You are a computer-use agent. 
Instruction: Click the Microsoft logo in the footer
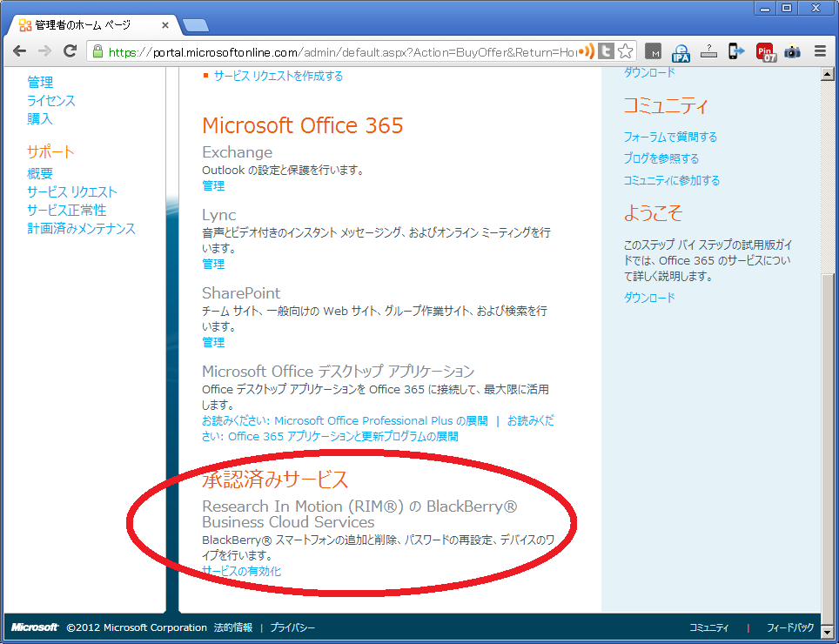[x=35, y=627]
